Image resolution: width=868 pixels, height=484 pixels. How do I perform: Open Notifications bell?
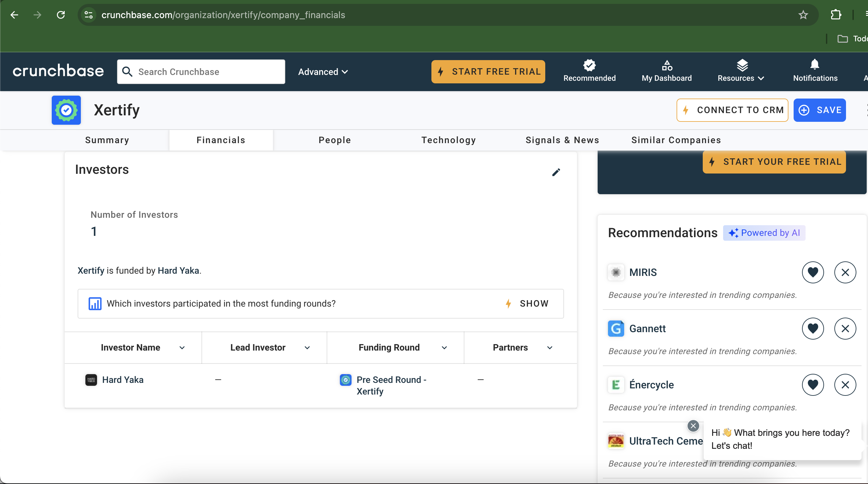(815, 71)
